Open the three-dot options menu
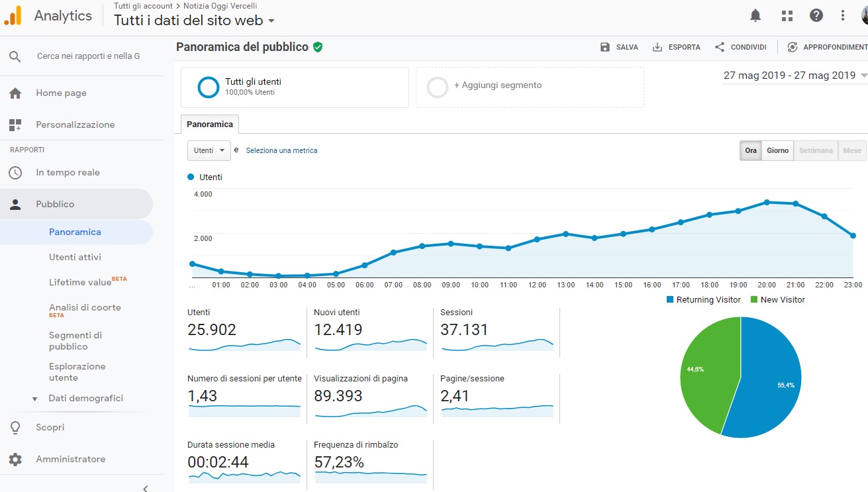The height and width of the screenshot is (492, 868). (x=843, y=16)
